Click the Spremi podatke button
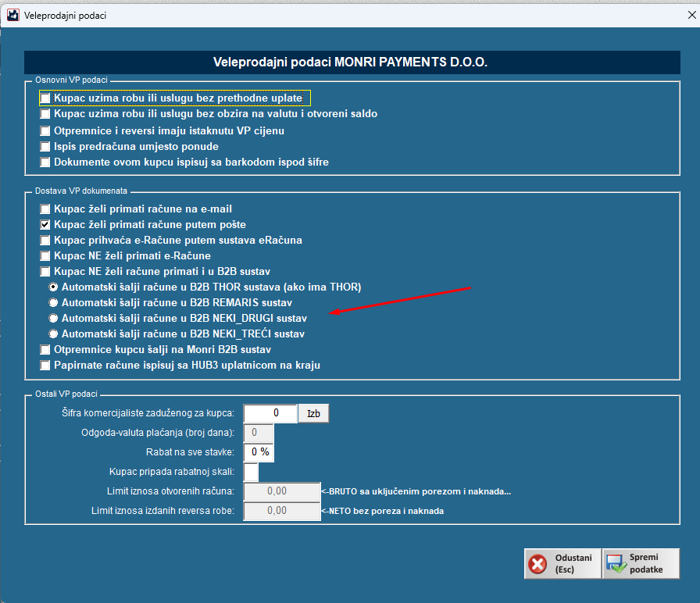This screenshot has width=700, height=603. pos(641,564)
